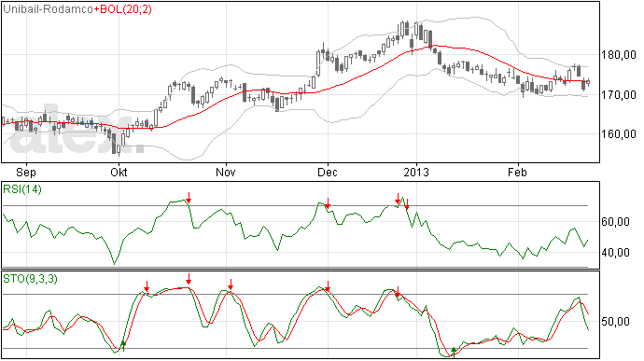
Task: Click the Sep month label
Action: (x=26, y=172)
